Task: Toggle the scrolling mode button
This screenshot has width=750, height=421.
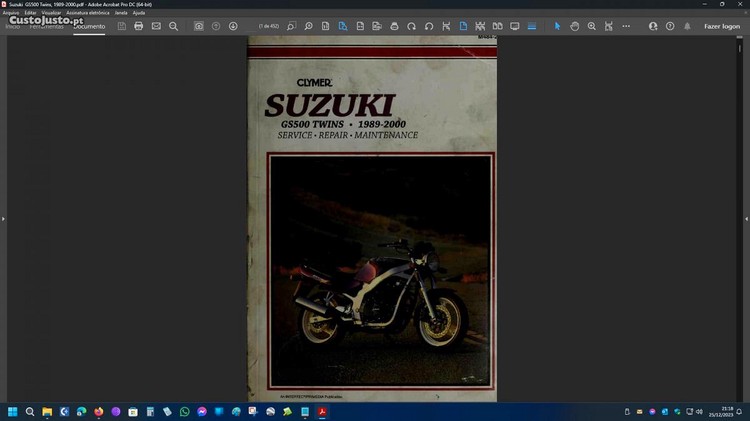Action: click(463, 26)
